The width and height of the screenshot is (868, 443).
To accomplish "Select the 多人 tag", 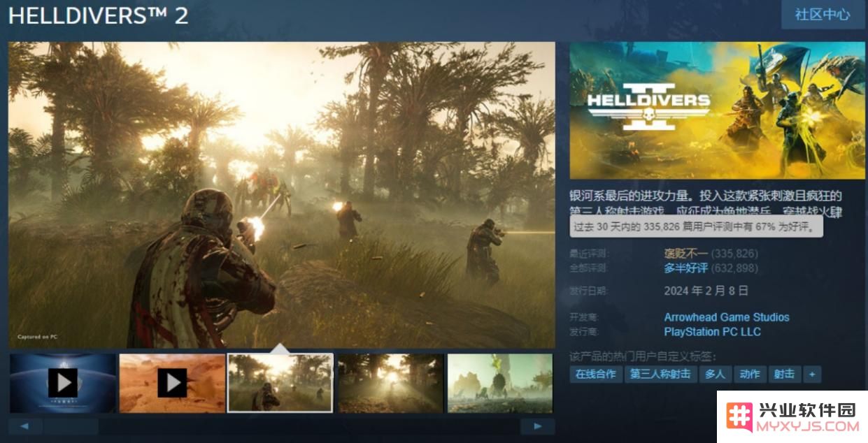I will (x=715, y=375).
